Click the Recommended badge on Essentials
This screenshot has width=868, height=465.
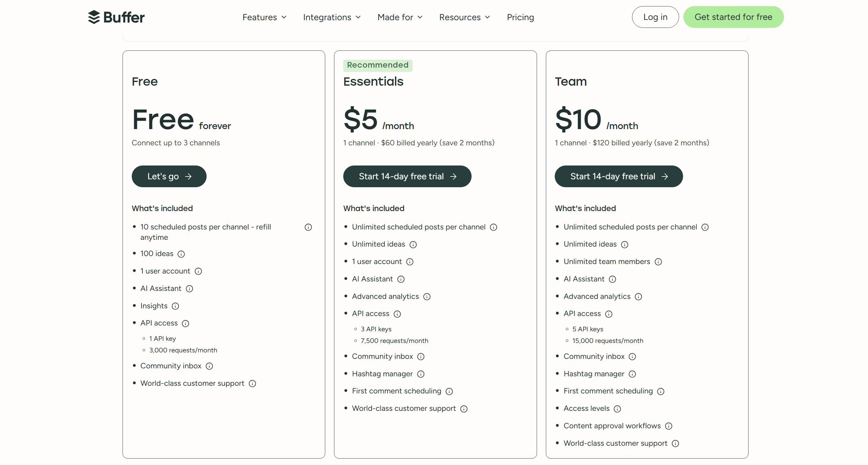377,65
